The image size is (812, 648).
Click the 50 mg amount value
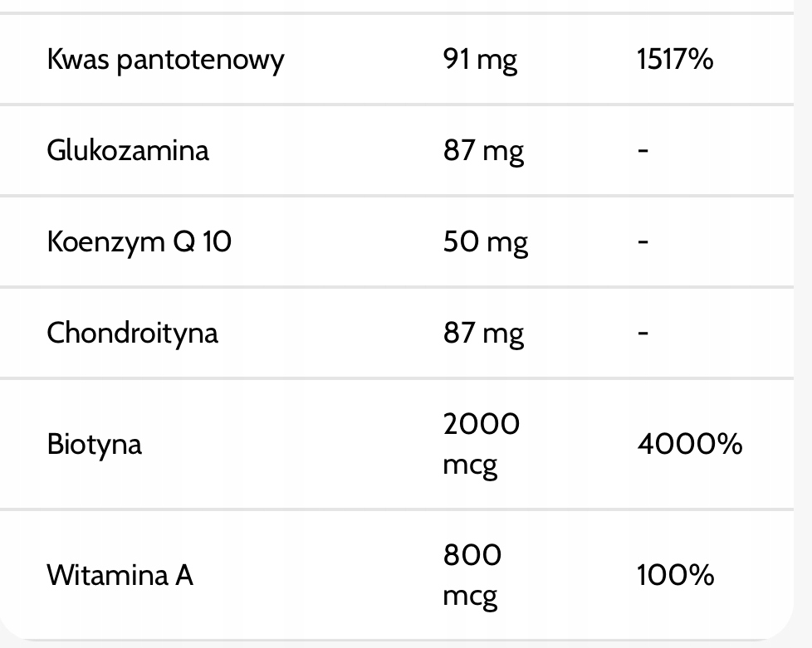pyautogui.click(x=485, y=242)
